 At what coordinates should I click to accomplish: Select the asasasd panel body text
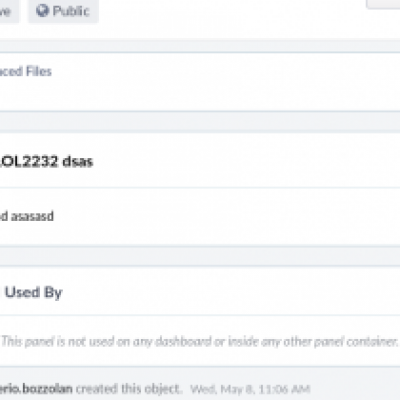coord(27,216)
